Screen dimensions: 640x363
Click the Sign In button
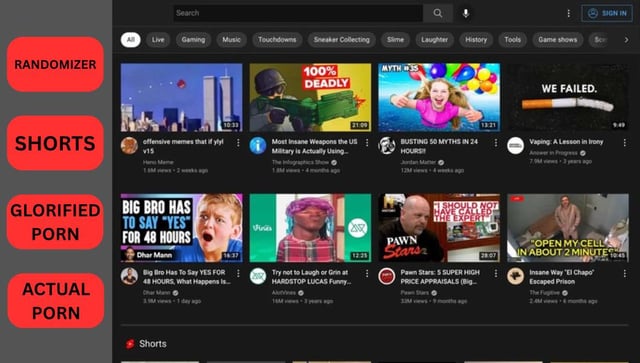tap(607, 13)
